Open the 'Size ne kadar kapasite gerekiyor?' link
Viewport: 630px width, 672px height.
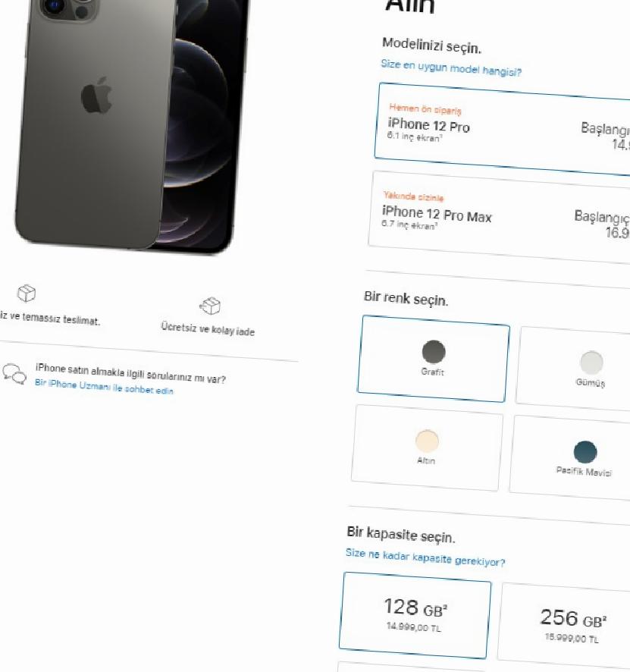point(425,557)
